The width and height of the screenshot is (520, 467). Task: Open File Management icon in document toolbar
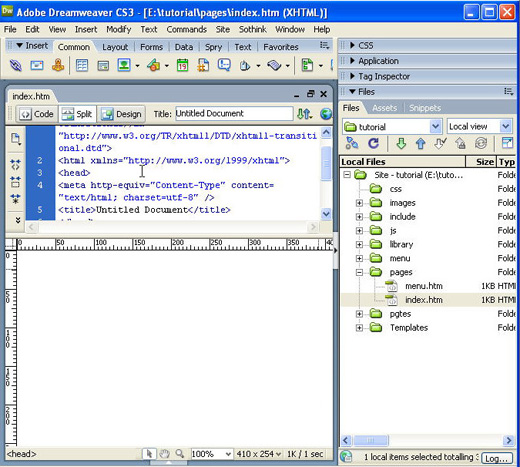pos(304,114)
